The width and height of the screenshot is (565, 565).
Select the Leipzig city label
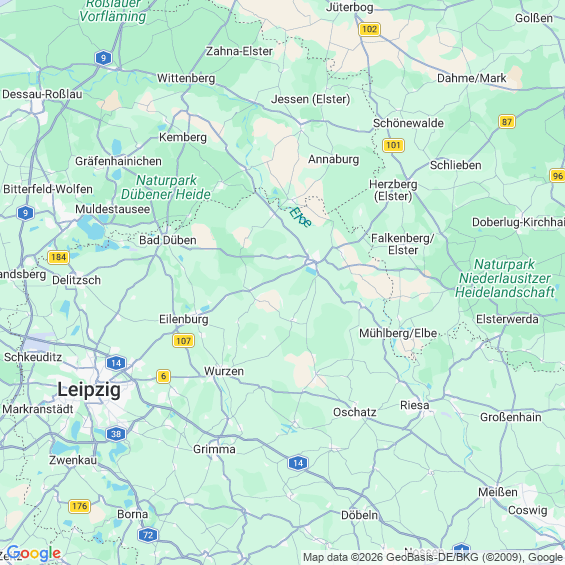click(89, 390)
